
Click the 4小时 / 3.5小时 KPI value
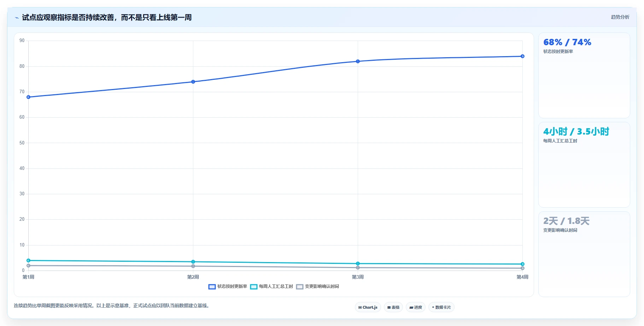576,132
